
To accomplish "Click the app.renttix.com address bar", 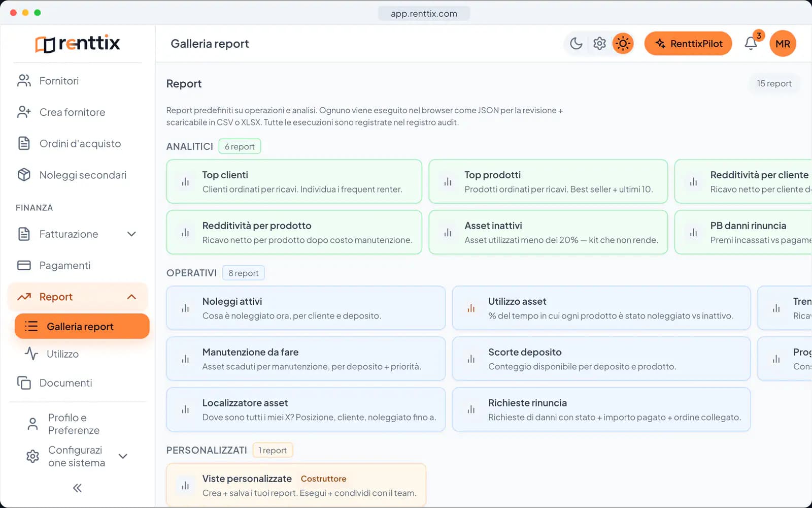I will pyautogui.click(x=424, y=14).
